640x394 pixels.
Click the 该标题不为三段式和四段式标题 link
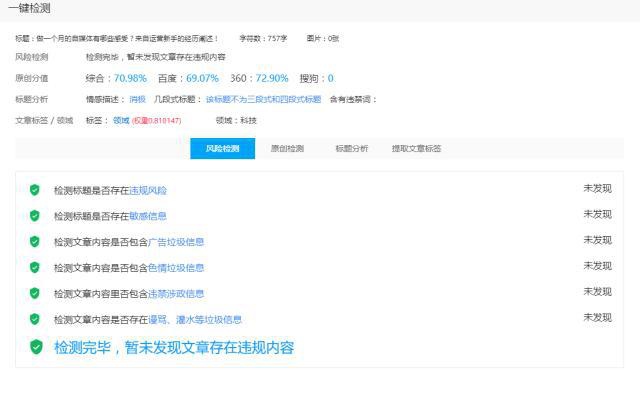[263, 99]
